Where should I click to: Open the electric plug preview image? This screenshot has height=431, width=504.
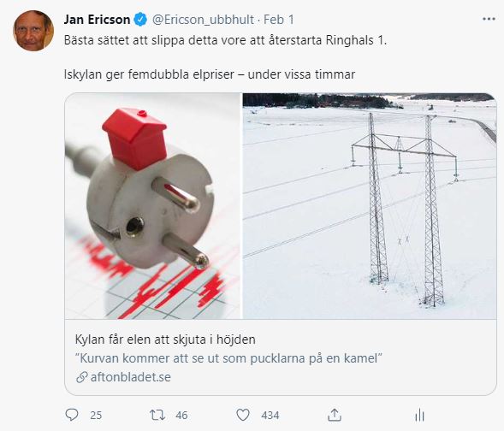pos(152,206)
